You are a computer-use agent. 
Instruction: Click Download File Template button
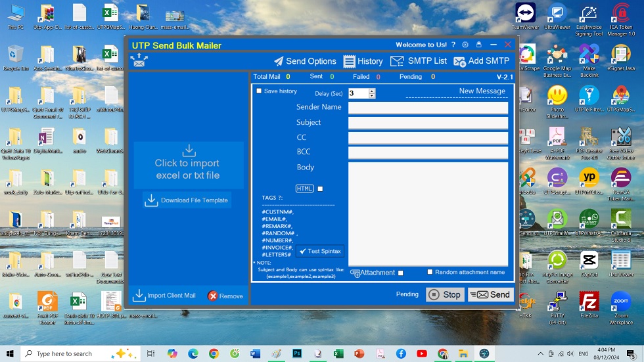coord(187,200)
